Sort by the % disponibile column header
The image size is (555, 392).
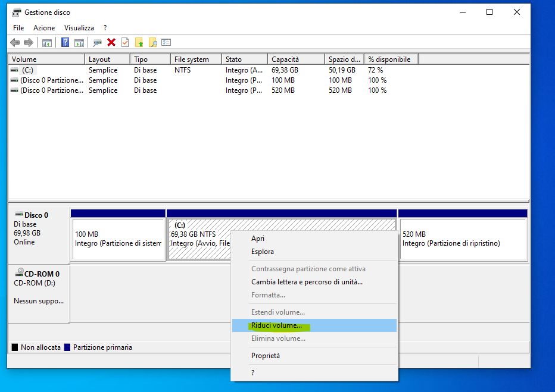[391, 59]
